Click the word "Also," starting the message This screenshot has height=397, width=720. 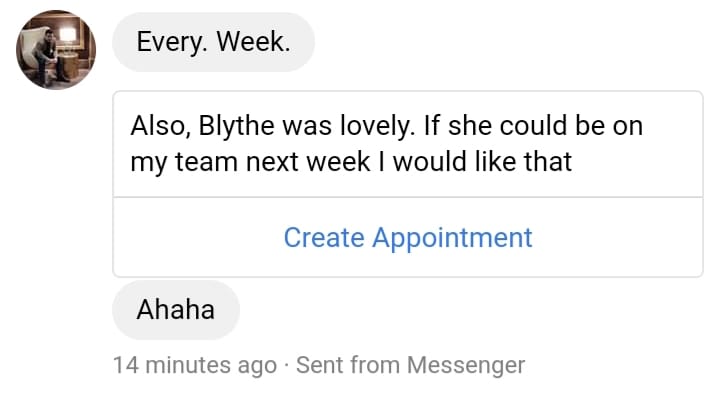(160, 126)
